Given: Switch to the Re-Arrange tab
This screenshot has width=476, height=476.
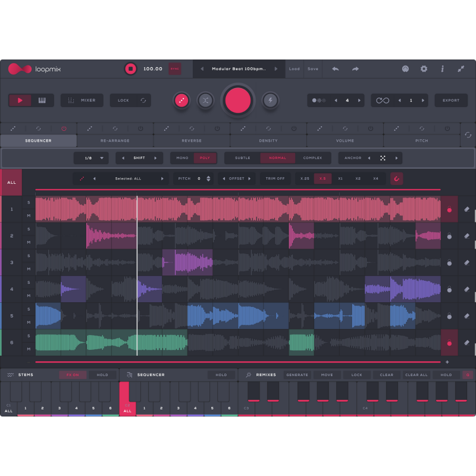Looking at the screenshot, I should 115,141.
